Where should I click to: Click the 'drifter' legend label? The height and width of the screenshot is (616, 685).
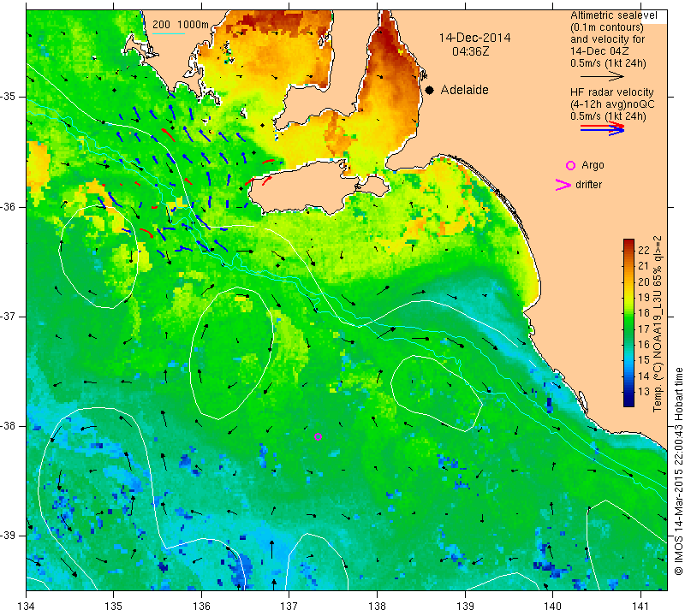(x=588, y=185)
